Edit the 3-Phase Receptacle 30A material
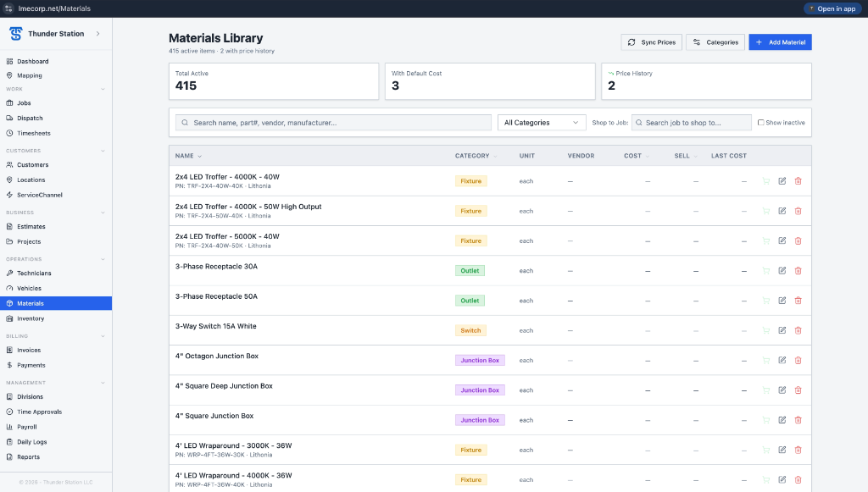 pyautogui.click(x=782, y=270)
